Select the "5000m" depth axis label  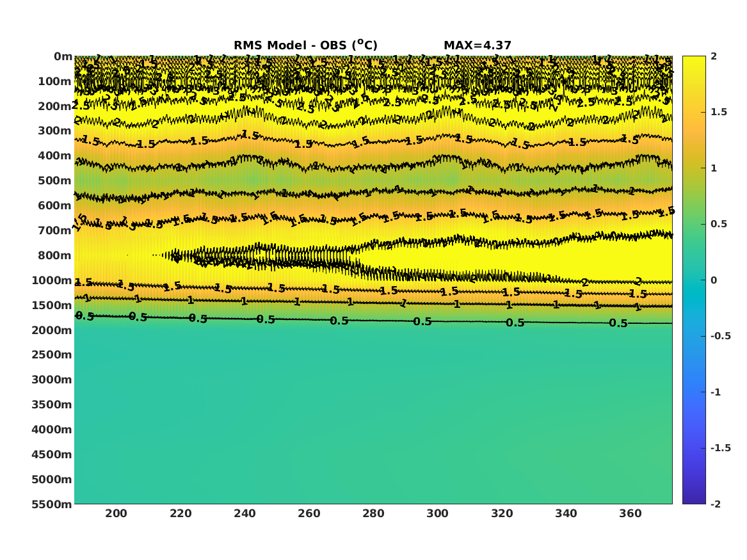[x=52, y=479]
